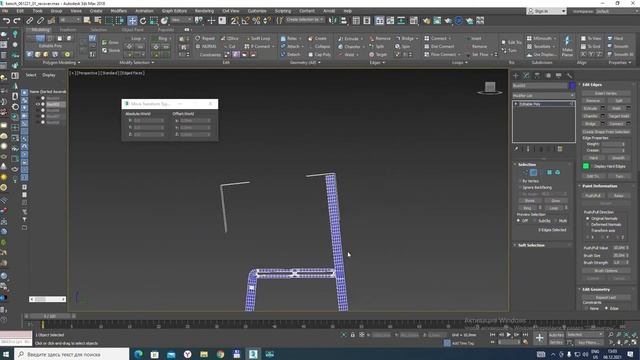The height and width of the screenshot is (360, 640).
Task: Activate the Select and Scale tool
Action: click(153, 20)
